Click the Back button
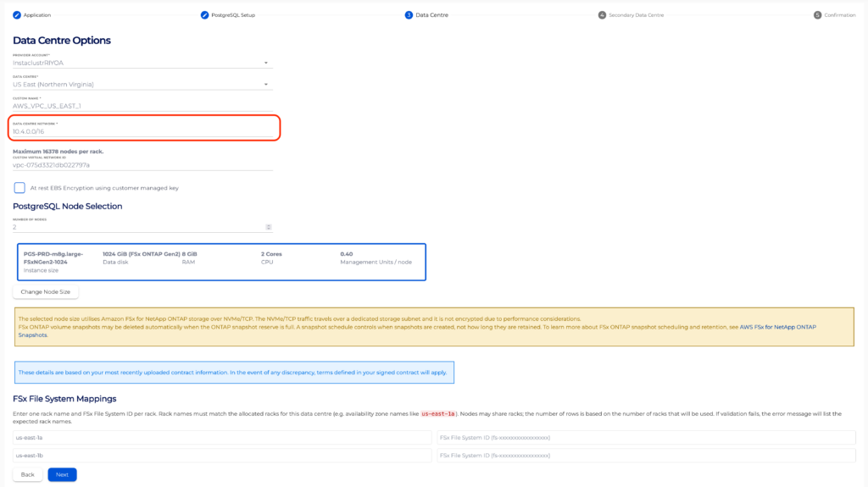Viewport: 868px width, 487px height. coord(28,474)
